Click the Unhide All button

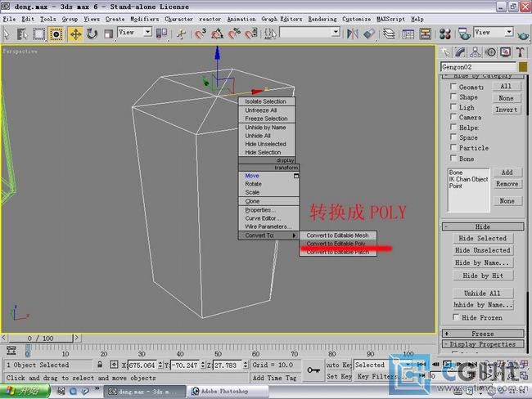coord(483,293)
